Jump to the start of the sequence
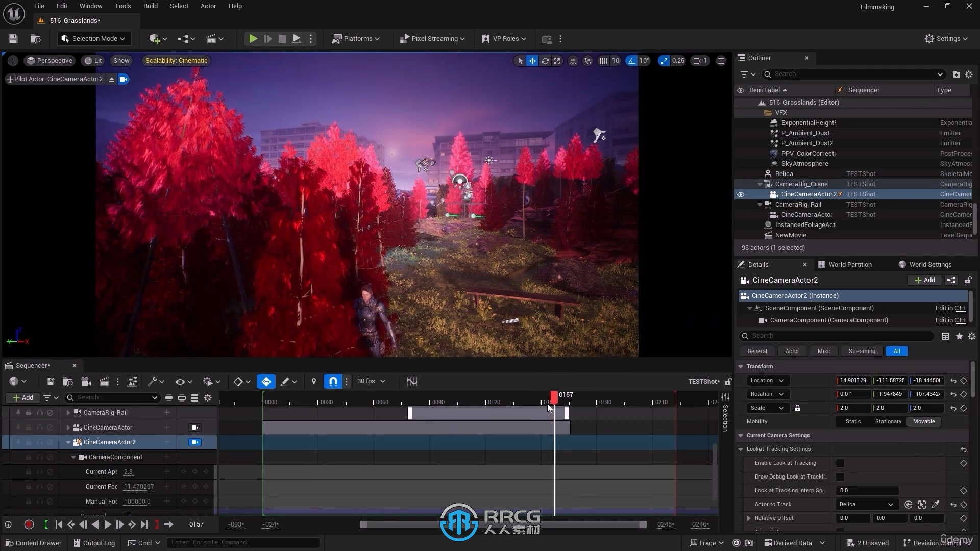 point(59,524)
